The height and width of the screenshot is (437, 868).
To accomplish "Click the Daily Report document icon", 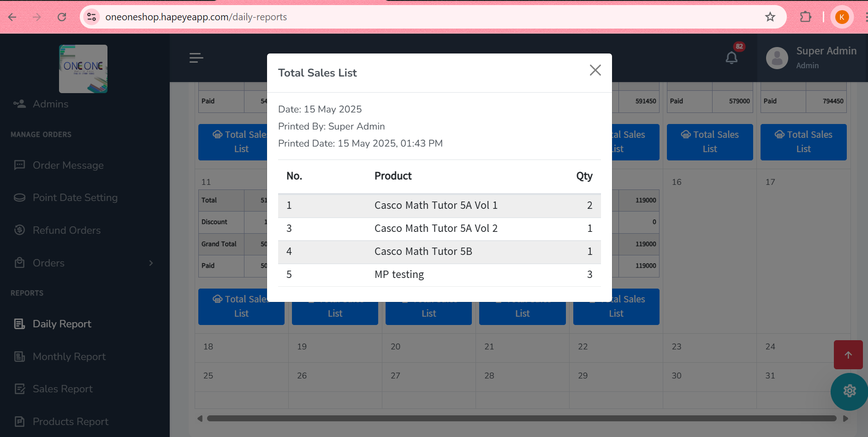I will [x=19, y=324].
